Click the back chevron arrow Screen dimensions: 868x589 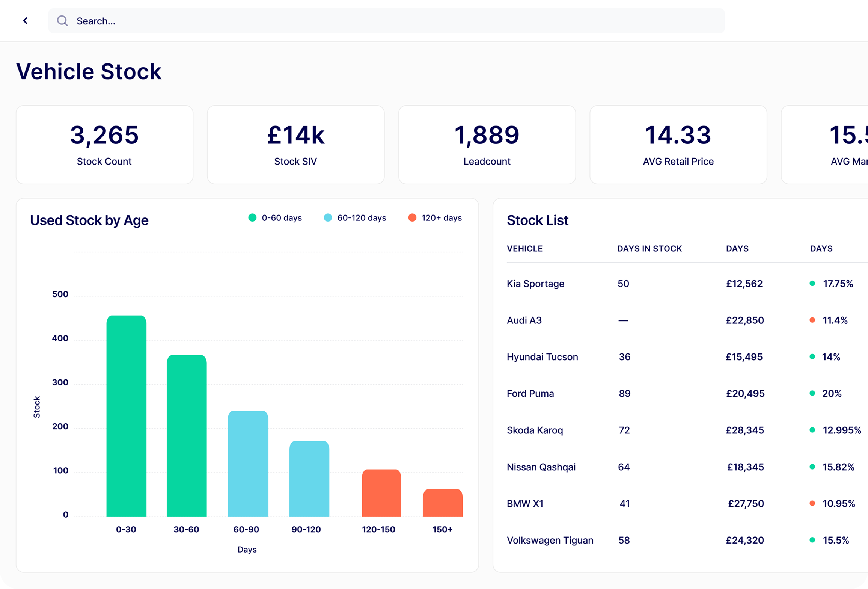point(26,21)
